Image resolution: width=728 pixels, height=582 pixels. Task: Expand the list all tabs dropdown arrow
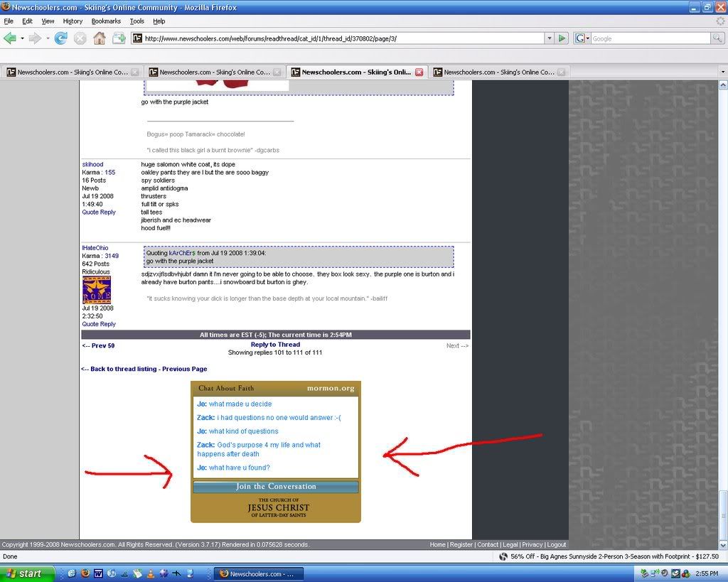(722, 72)
